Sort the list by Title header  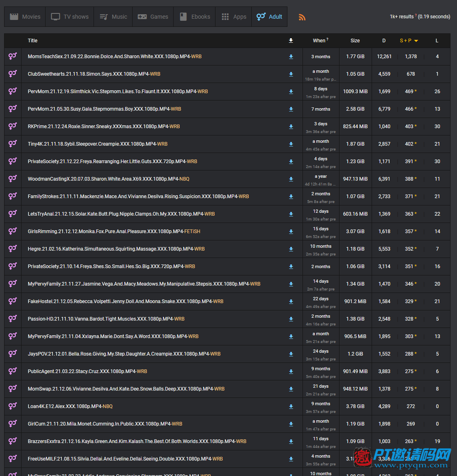(33, 41)
